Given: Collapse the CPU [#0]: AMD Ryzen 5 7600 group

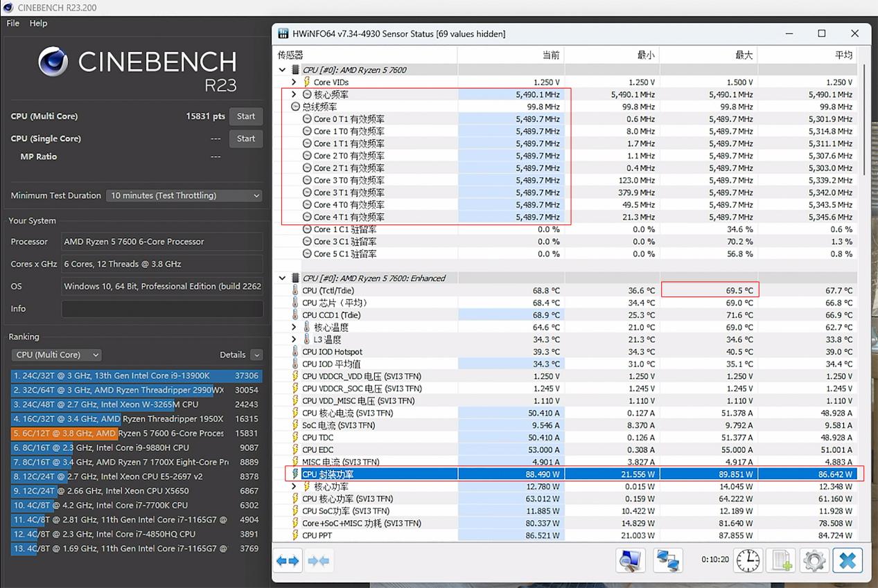Looking at the screenshot, I should 282,70.
